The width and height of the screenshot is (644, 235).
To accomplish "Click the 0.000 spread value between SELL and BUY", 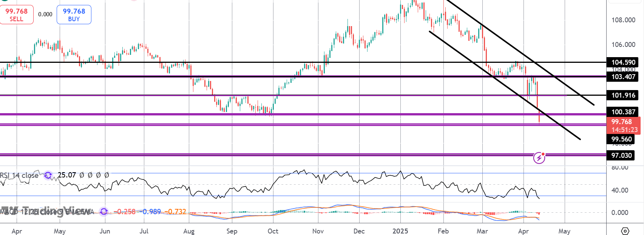I will coord(45,14).
